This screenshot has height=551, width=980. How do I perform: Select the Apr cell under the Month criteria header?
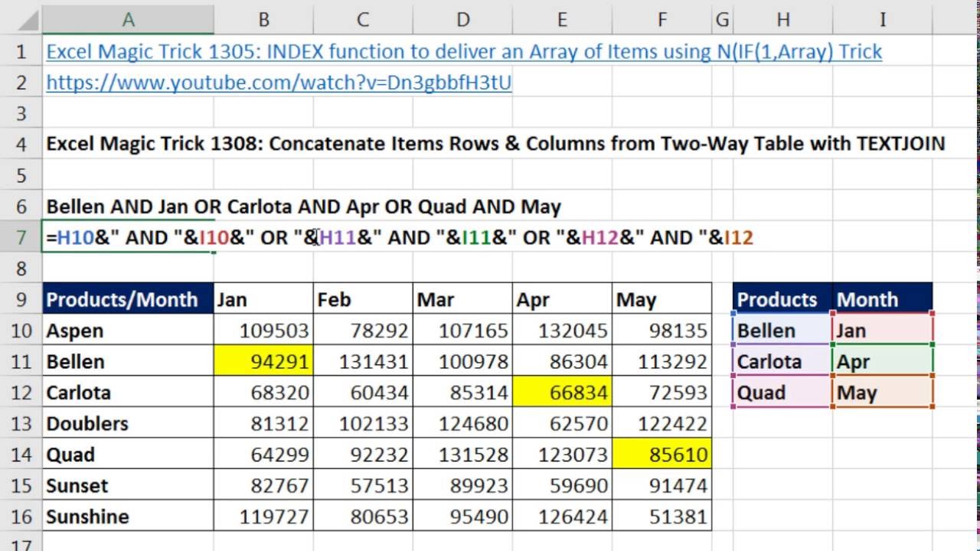coord(882,361)
